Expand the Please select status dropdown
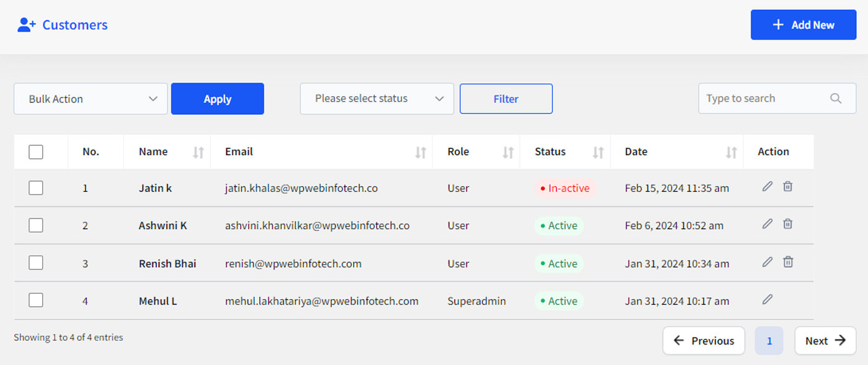The height and width of the screenshot is (365, 868). [x=377, y=99]
